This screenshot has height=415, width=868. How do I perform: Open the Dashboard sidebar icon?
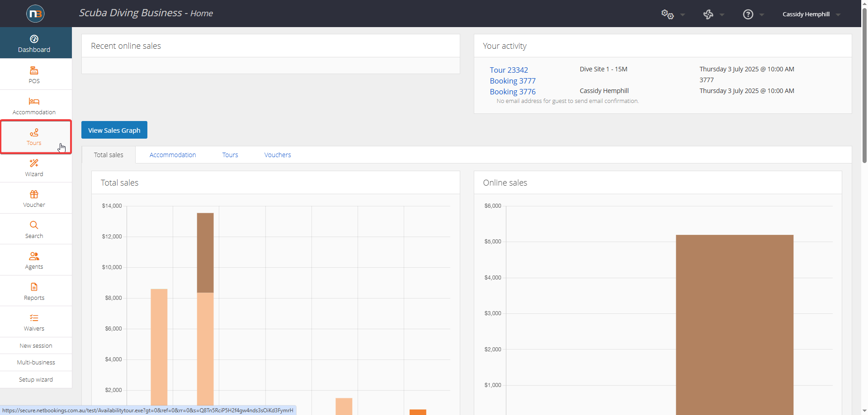(x=34, y=39)
